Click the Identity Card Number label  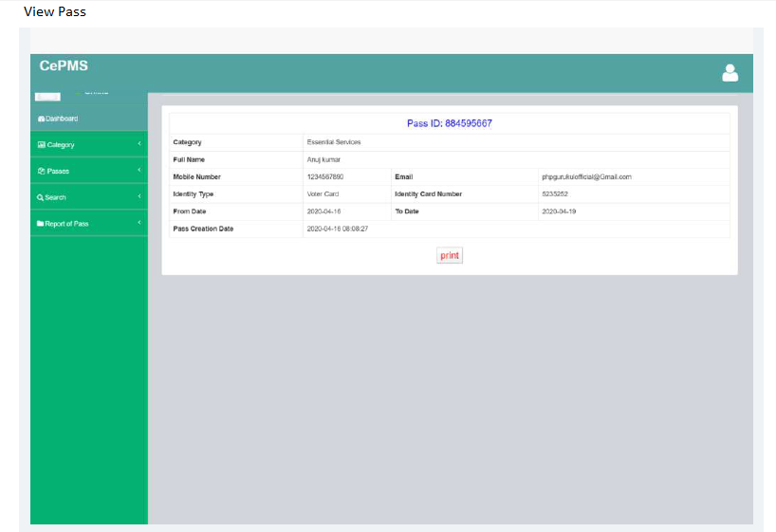tap(428, 194)
